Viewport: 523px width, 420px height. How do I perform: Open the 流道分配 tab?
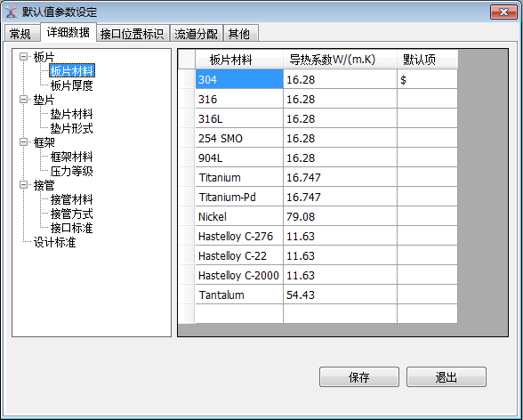(196, 34)
